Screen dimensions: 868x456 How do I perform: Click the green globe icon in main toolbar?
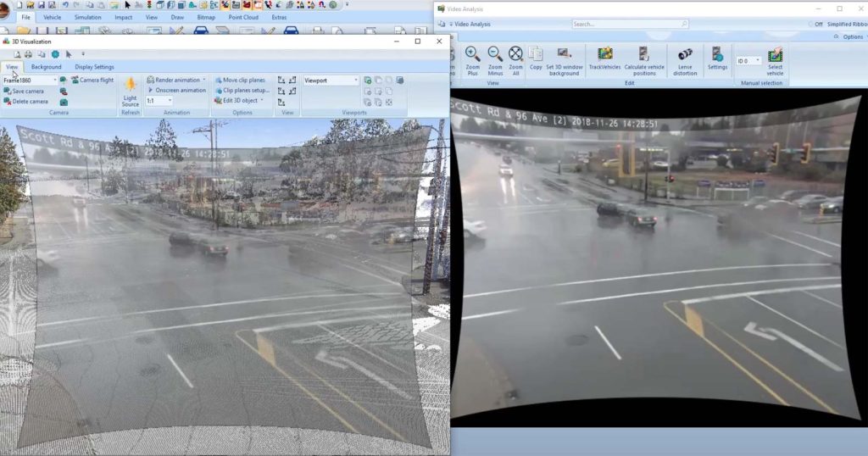[x=333, y=5]
